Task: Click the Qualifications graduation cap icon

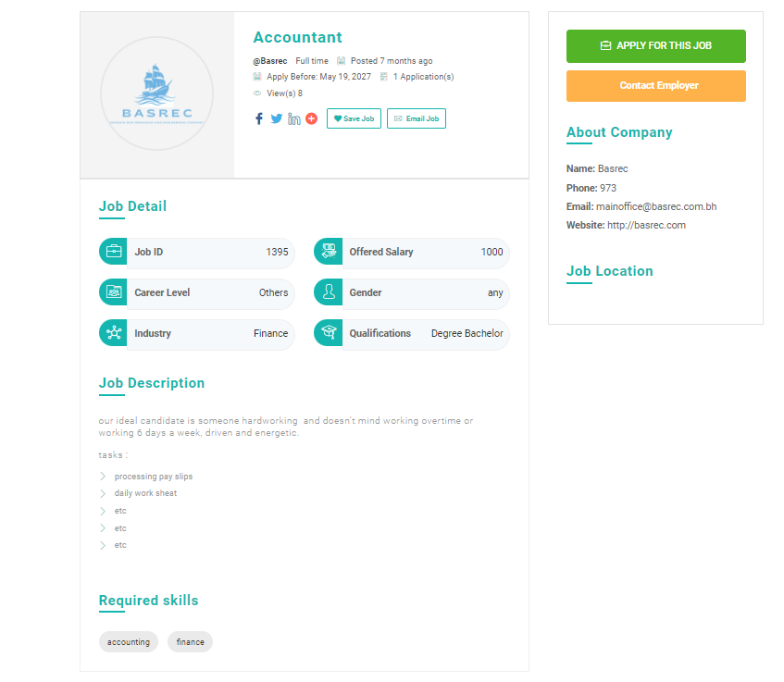Action: pos(329,333)
